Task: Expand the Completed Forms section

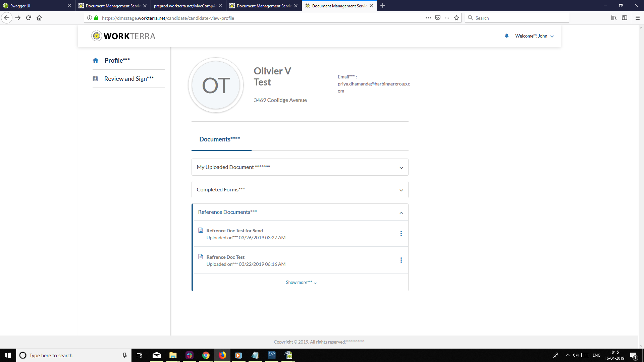Action: (x=300, y=189)
